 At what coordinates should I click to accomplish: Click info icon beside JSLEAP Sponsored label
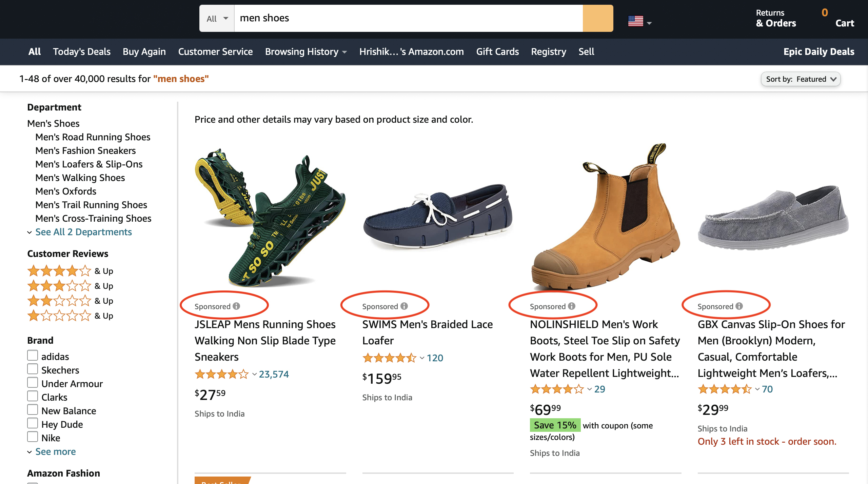coord(236,306)
